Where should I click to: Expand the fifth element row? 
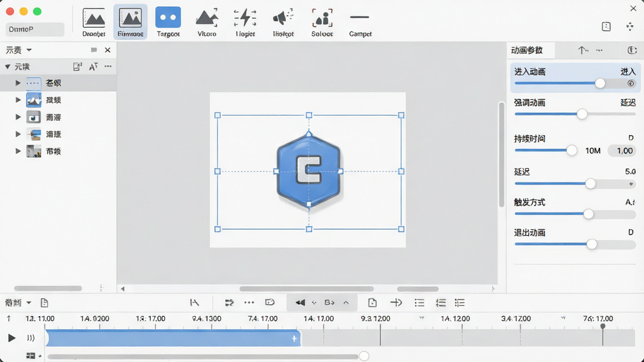click(18, 151)
